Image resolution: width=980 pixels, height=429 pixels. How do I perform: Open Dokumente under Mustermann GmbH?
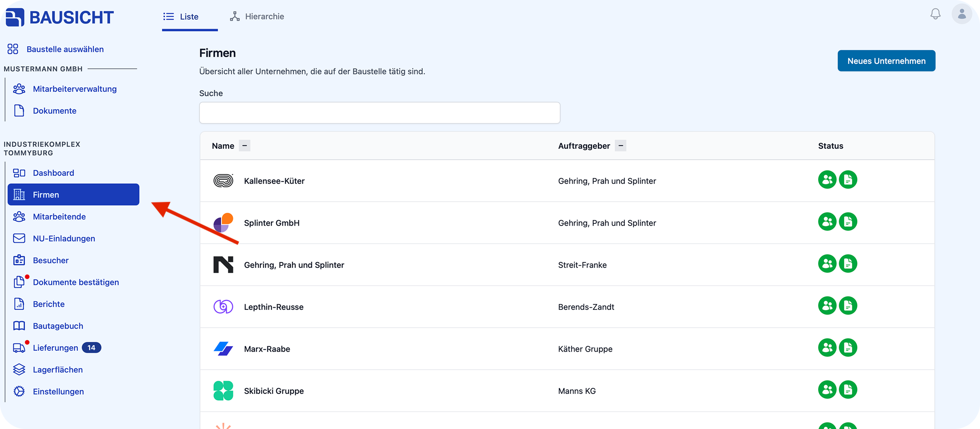pos(45,111)
